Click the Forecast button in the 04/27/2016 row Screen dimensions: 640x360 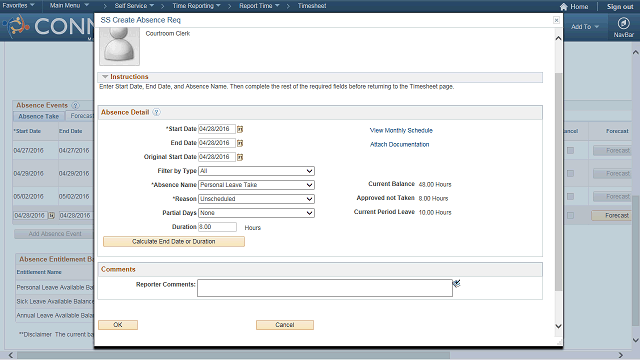point(613,151)
